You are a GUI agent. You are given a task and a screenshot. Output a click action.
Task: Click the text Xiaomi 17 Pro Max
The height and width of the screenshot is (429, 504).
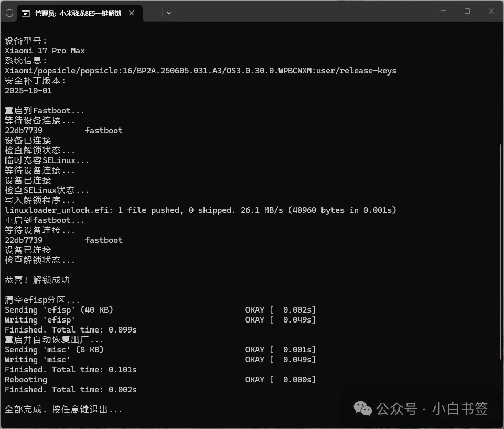pos(45,51)
